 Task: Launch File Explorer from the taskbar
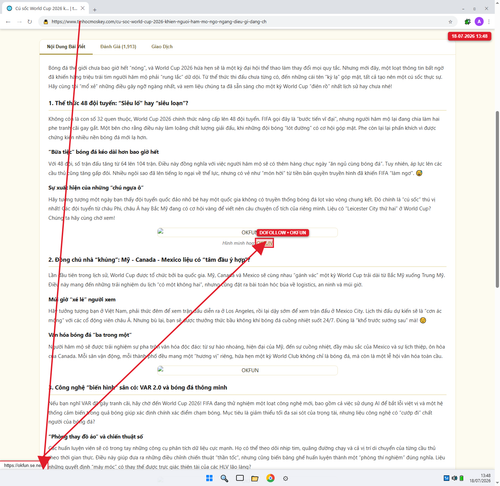[255, 479]
